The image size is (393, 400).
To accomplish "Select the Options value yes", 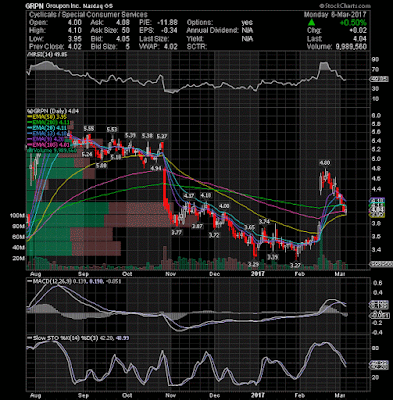I will coord(247,23).
